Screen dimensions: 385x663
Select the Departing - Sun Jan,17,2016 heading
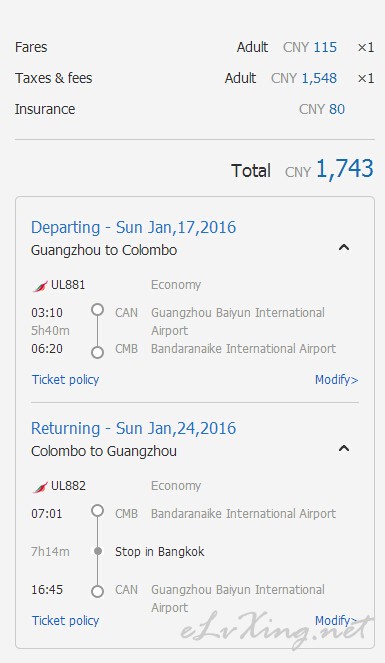(x=134, y=227)
